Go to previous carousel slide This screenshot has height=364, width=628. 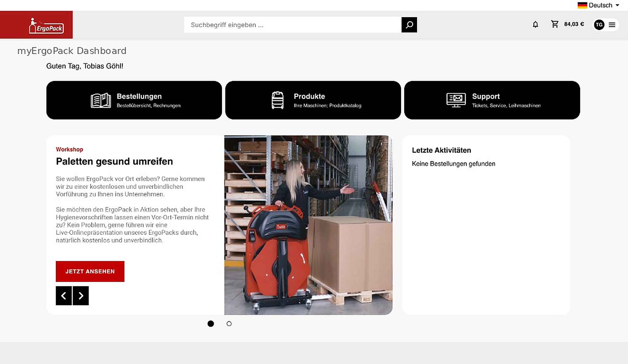(64, 296)
